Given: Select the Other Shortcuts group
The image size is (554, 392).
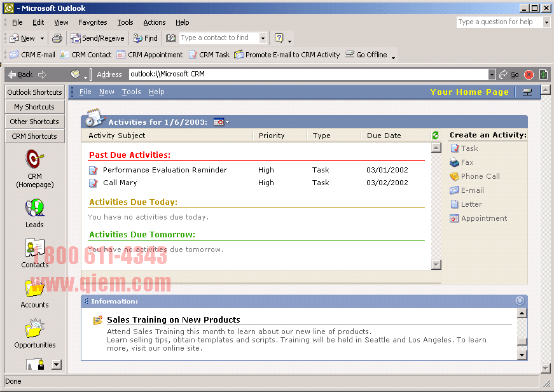Looking at the screenshot, I should [x=34, y=122].
